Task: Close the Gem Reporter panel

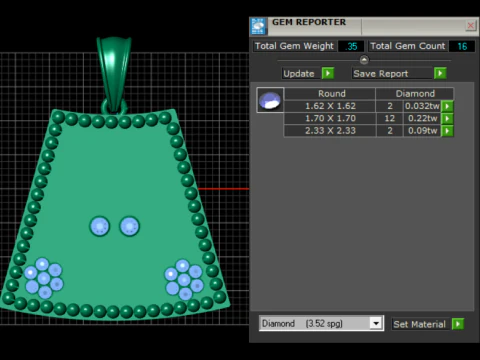Action: (471, 25)
